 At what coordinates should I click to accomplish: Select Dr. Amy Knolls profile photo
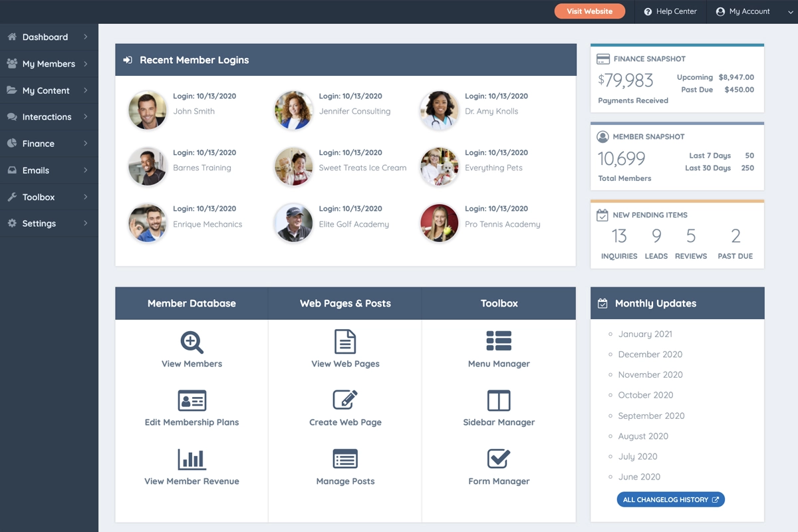click(439, 110)
